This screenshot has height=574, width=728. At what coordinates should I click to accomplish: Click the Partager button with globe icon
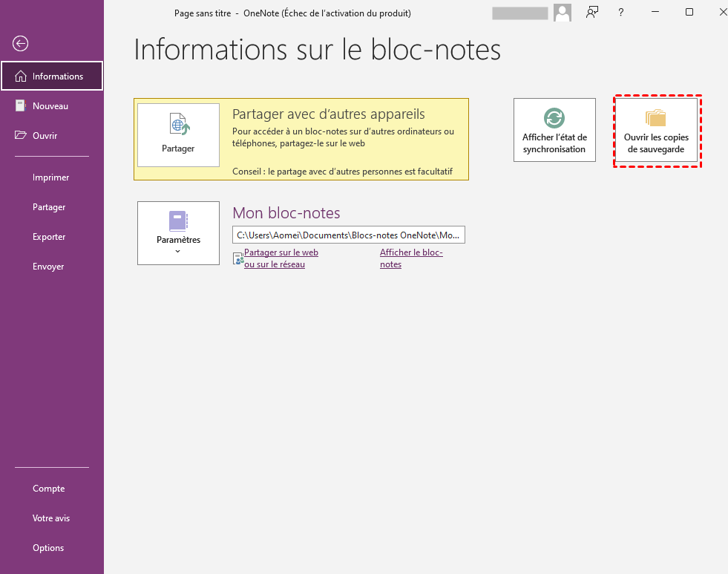[178, 135]
